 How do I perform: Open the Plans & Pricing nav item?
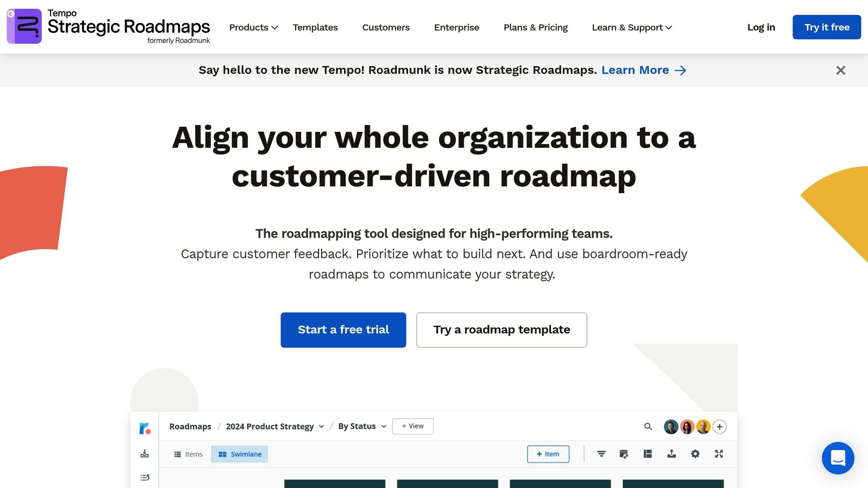(x=536, y=28)
